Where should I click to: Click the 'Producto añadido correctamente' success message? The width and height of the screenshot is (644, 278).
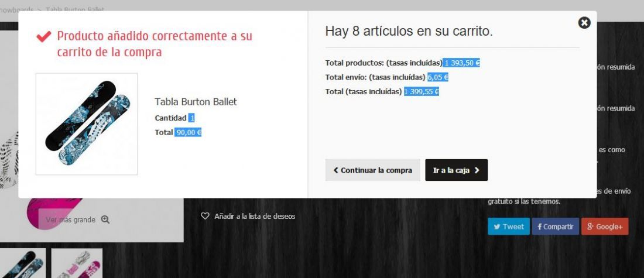[155, 44]
